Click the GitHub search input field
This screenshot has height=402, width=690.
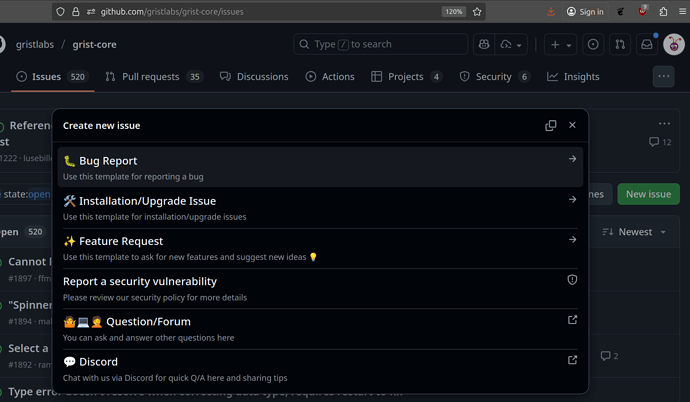coord(380,44)
